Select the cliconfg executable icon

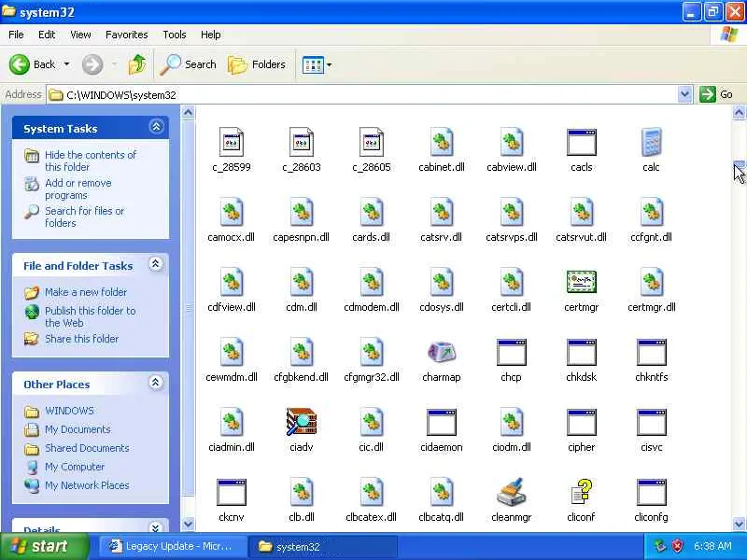[651, 493]
